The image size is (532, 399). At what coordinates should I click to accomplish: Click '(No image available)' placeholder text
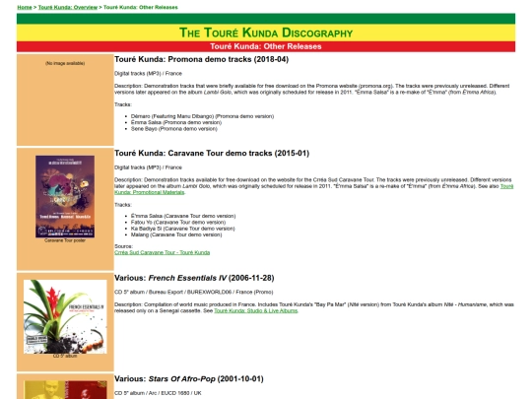[65, 63]
